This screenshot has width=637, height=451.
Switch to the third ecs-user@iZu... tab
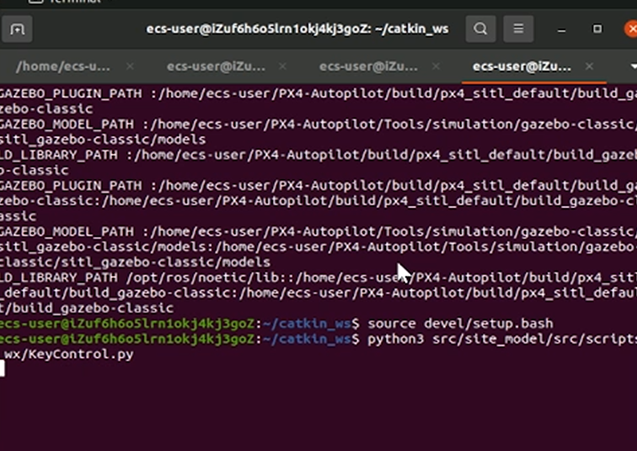368,66
